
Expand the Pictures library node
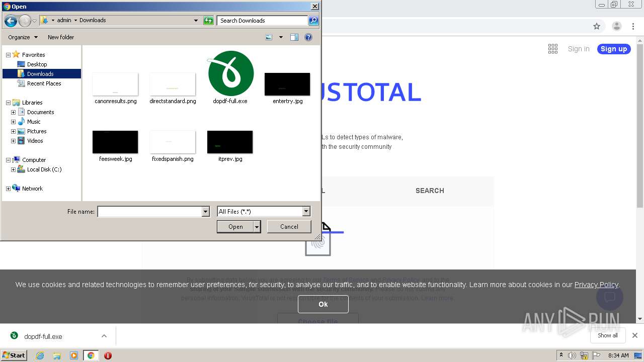point(13,131)
